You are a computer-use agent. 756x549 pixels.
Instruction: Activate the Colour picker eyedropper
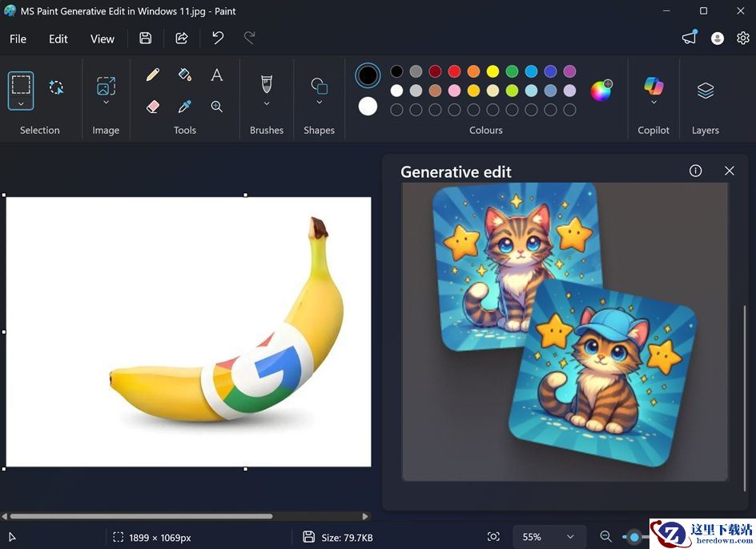[185, 107]
